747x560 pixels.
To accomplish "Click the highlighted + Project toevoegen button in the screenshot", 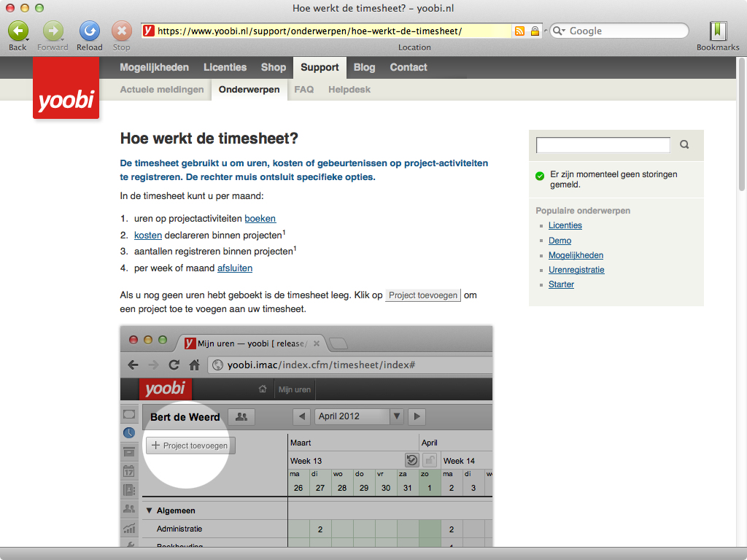I will click(x=190, y=446).
